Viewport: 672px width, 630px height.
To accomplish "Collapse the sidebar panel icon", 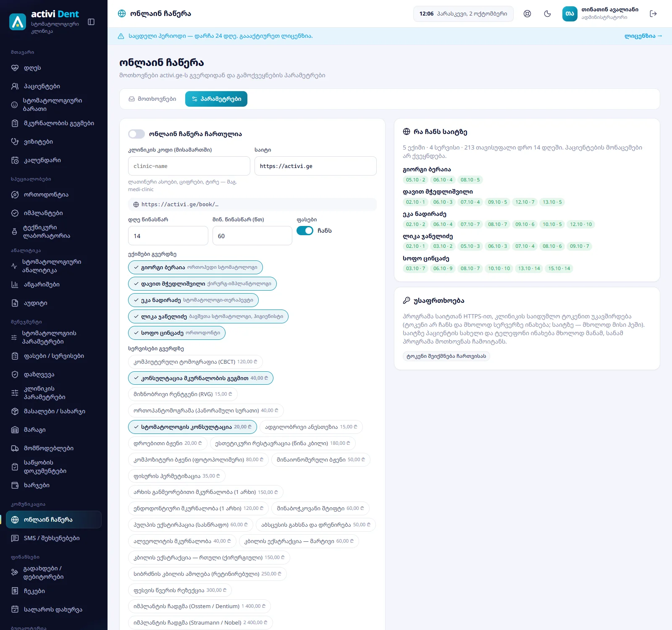I will 91,22.
